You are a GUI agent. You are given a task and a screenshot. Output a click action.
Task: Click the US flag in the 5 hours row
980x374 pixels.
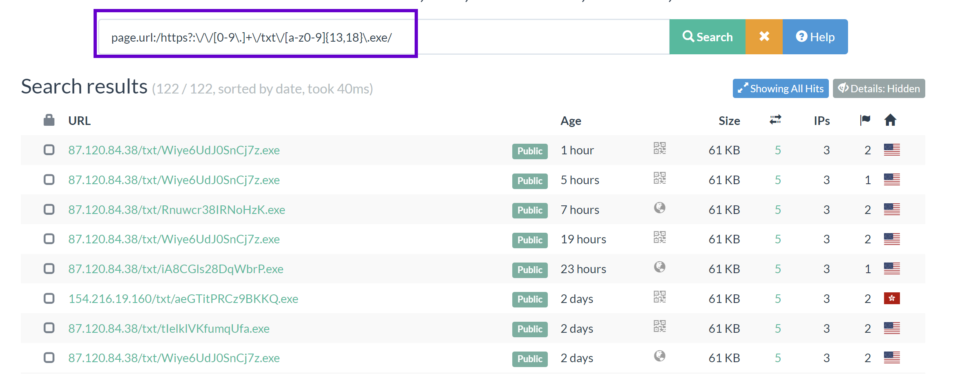(892, 180)
